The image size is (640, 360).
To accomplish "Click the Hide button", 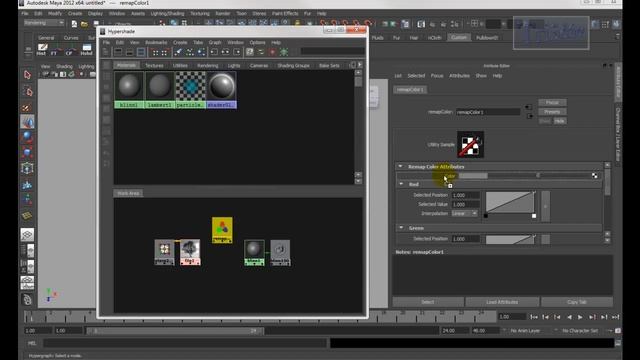I will pyautogui.click(x=559, y=121).
